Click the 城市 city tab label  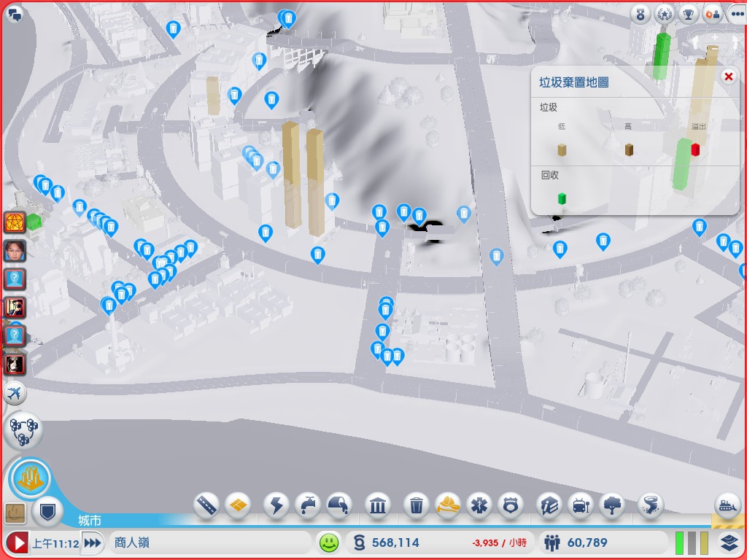point(90,521)
